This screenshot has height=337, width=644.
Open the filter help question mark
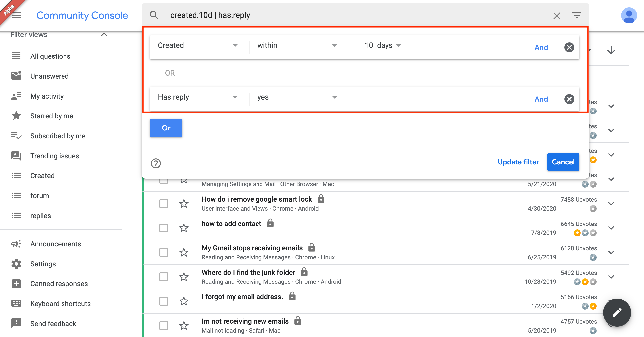click(x=156, y=163)
